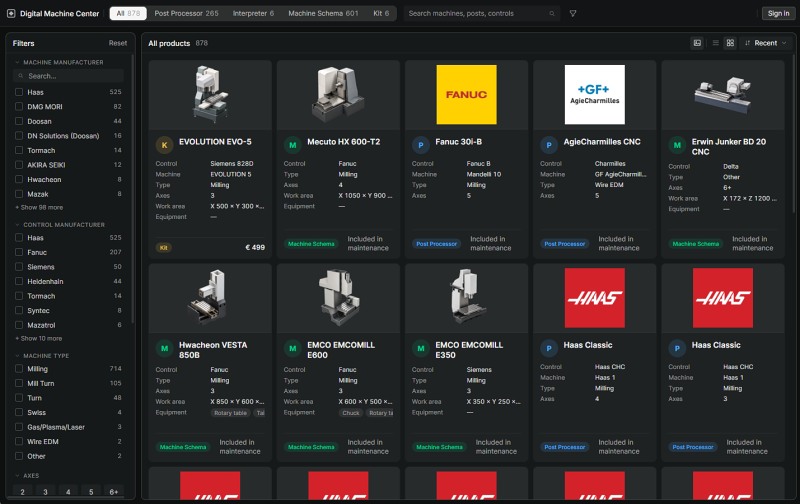The image size is (800, 504).
Task: Enable the Fanuc control manufacturer checkbox
Action: point(19,253)
